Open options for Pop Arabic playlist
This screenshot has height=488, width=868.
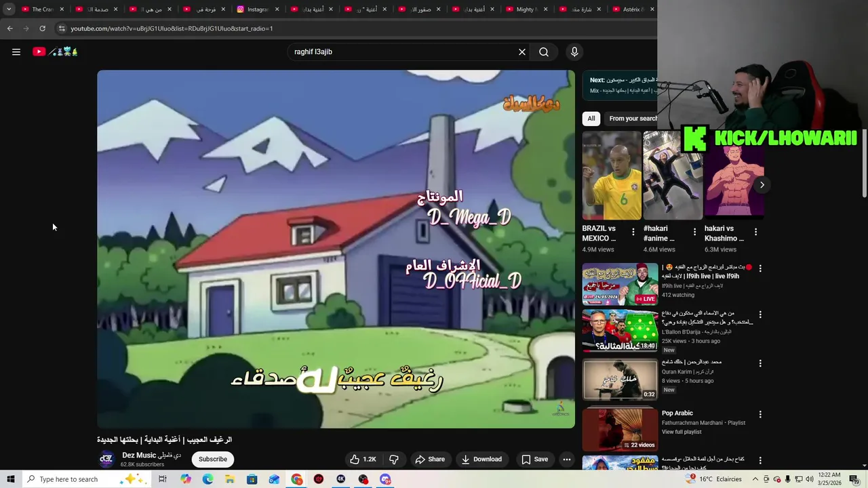760,414
